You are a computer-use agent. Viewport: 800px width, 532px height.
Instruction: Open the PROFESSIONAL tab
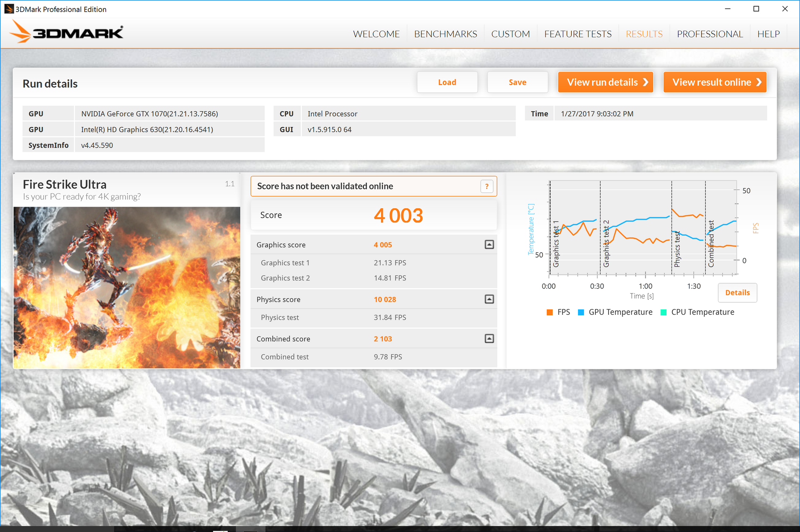click(x=710, y=34)
